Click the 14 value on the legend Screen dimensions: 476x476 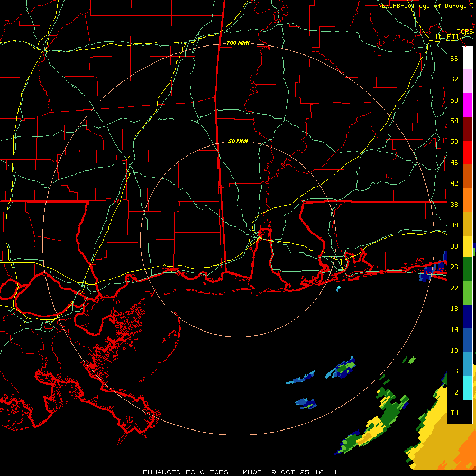(454, 329)
